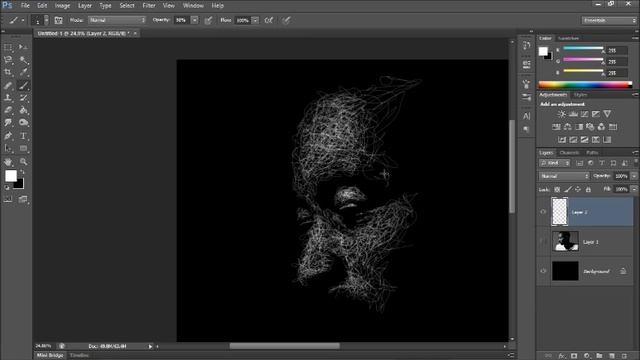Screen dimensions: 640x360
Task: Select the Rectangle shape tool
Action: (23, 149)
